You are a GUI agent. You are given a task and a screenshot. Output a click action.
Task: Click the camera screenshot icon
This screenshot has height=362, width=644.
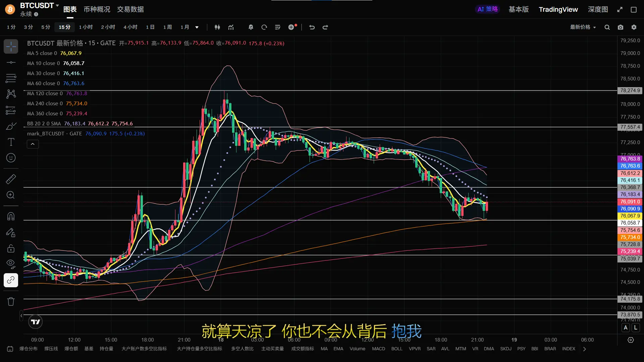621,27
